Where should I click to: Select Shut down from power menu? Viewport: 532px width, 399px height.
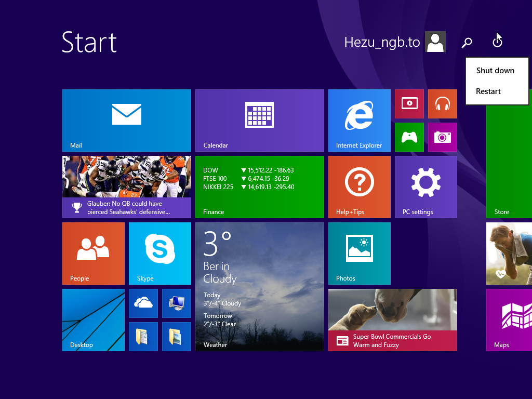click(x=495, y=71)
